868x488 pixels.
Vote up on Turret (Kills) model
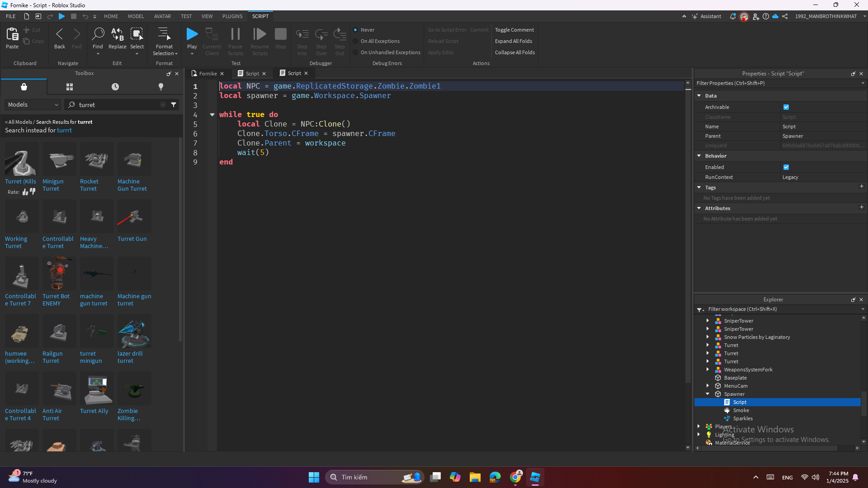point(25,192)
